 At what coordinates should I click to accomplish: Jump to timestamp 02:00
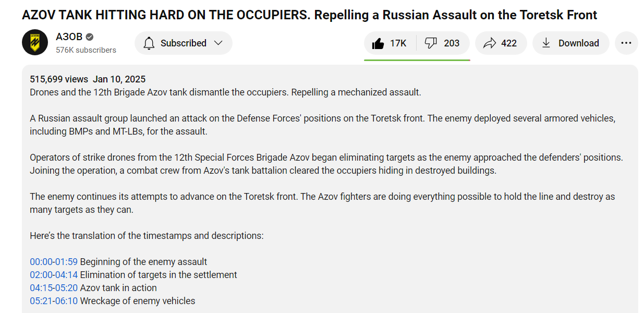pyautogui.click(x=41, y=275)
